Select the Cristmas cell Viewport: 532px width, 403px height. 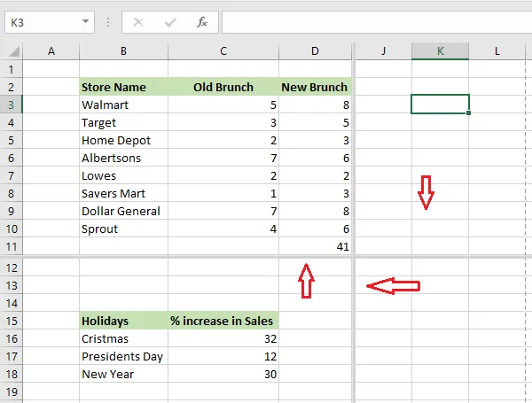tap(123, 338)
